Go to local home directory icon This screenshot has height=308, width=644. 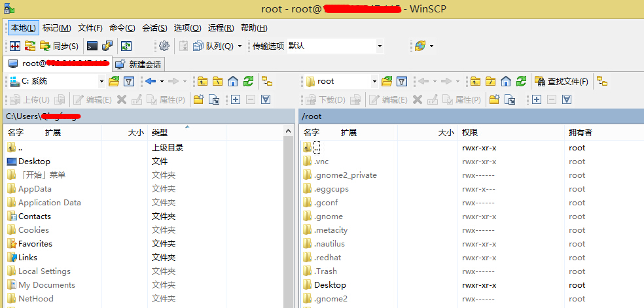(233, 81)
